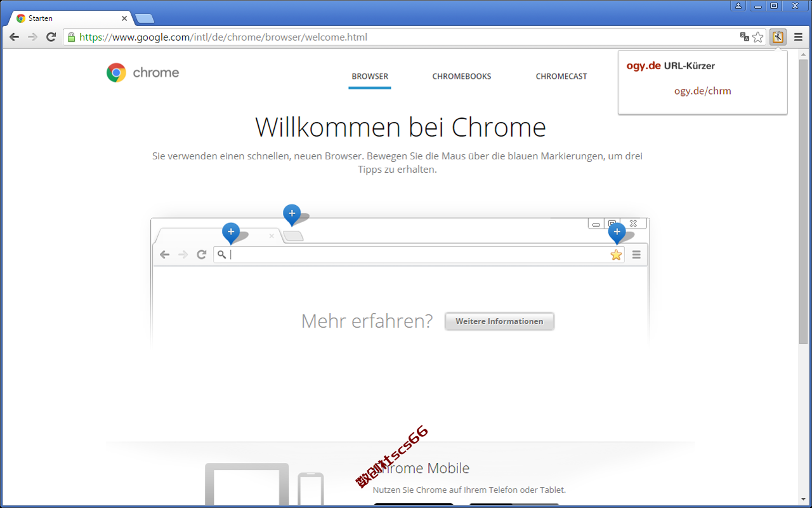Click the shortened link ogy.de/chrm
The width and height of the screenshot is (812, 508).
(703, 91)
